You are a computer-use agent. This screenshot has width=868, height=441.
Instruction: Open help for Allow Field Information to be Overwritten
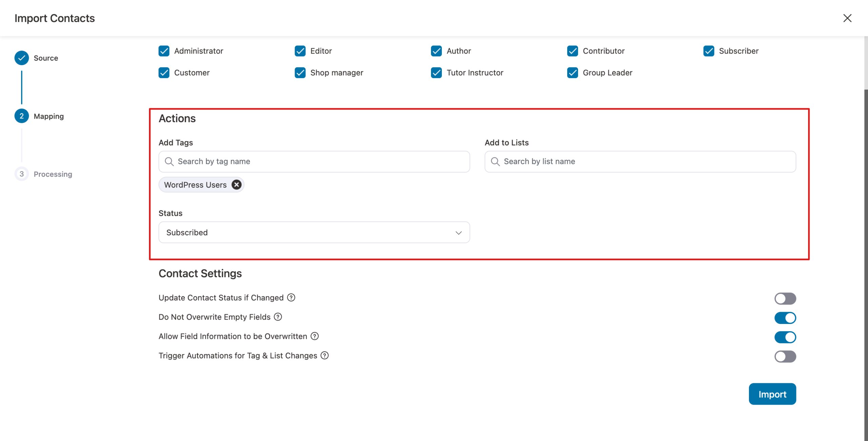[x=314, y=336]
